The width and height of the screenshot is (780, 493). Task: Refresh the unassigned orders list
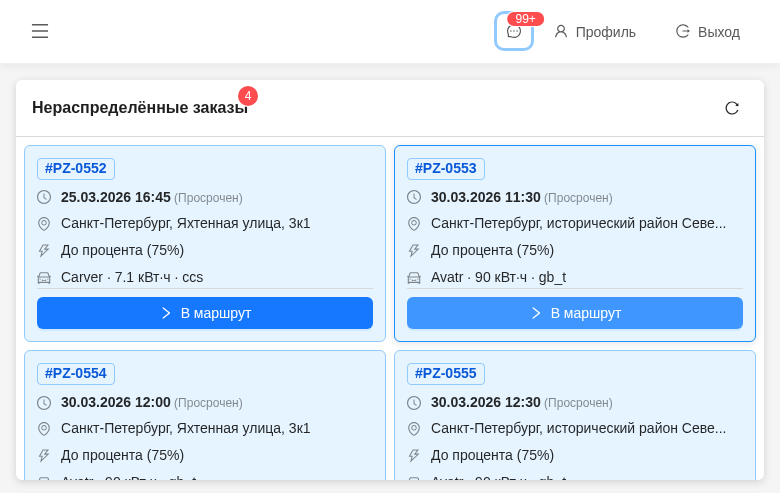point(732,108)
